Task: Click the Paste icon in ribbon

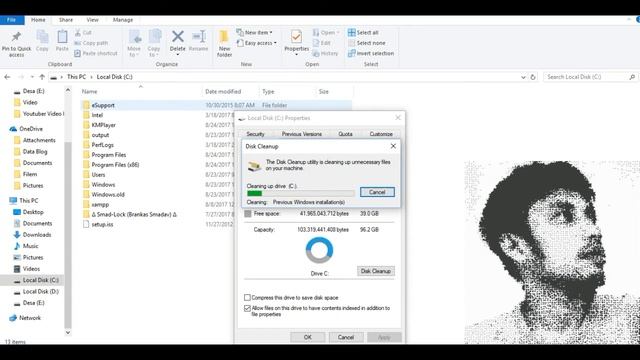Action: (x=62, y=37)
